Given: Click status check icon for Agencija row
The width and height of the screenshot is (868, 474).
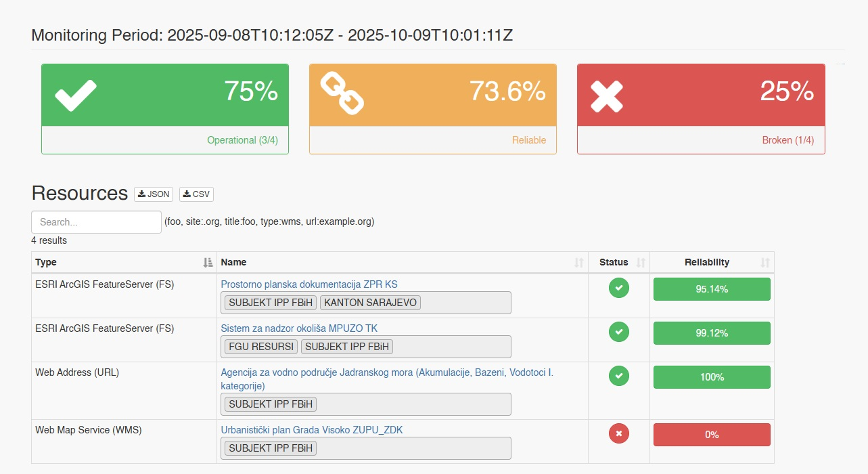Looking at the screenshot, I should click(x=618, y=376).
